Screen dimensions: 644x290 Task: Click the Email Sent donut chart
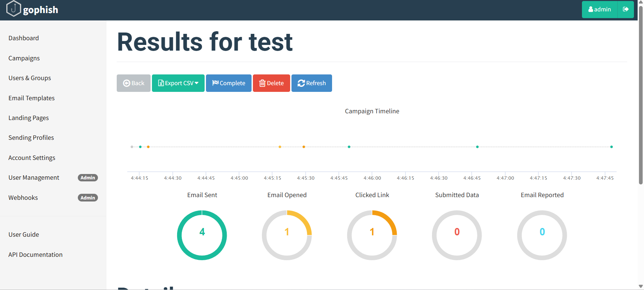[x=202, y=235]
